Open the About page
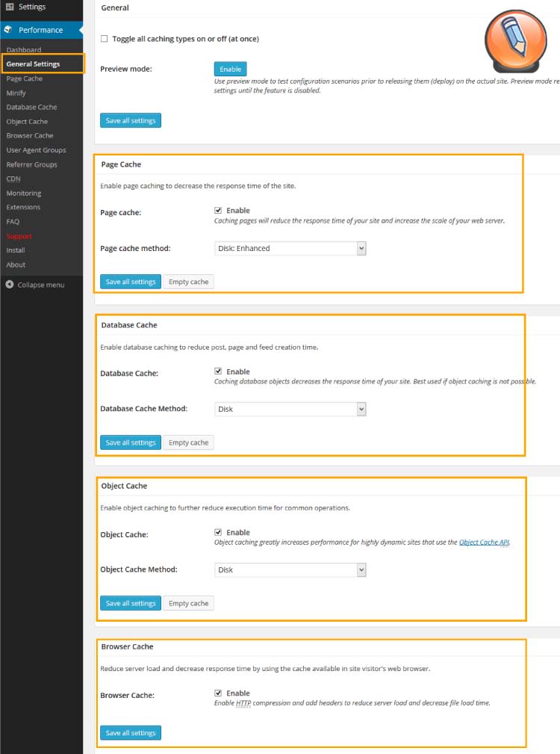Viewport: 560px width, 754px height. [x=16, y=265]
